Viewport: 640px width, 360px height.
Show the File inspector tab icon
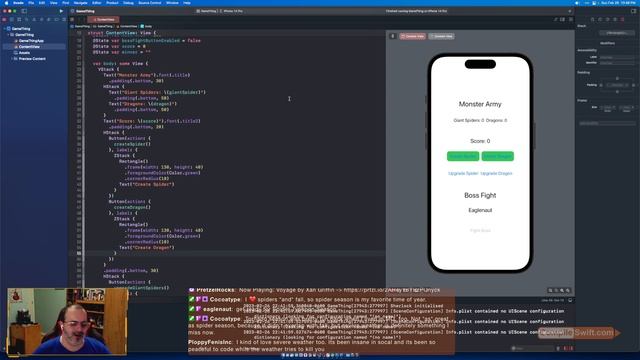click(x=592, y=19)
